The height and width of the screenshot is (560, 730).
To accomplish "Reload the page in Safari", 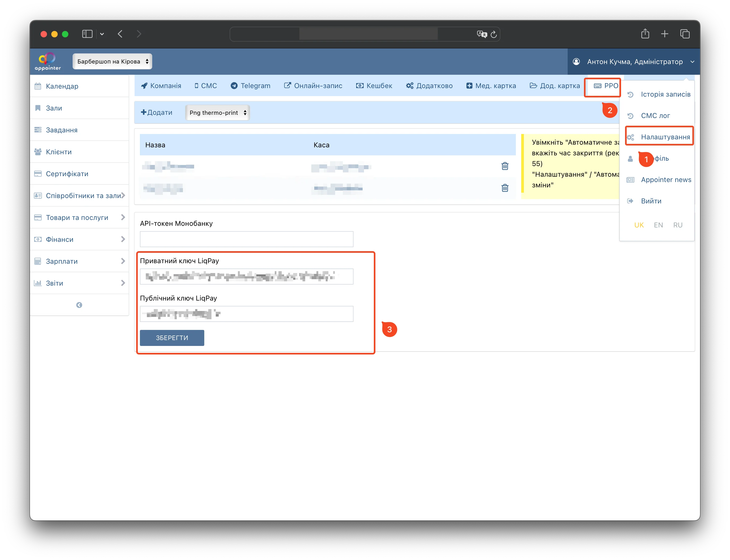I will tap(493, 34).
